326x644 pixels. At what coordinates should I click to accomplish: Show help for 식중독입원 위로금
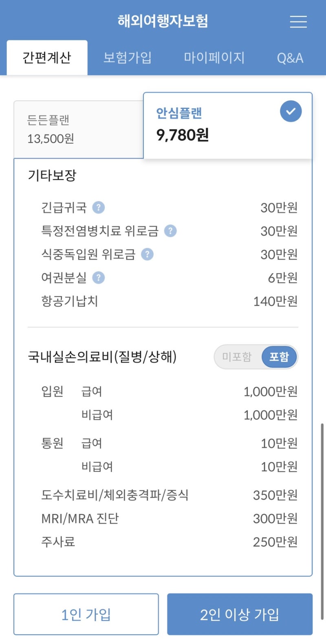coord(147,254)
